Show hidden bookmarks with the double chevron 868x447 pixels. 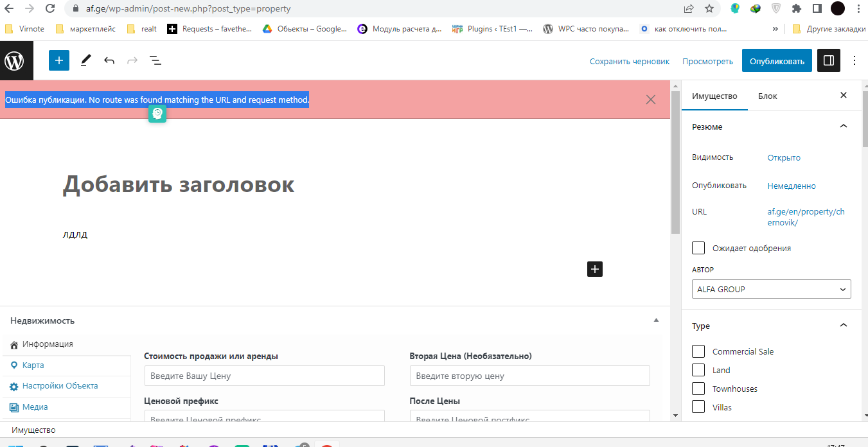[775, 29]
